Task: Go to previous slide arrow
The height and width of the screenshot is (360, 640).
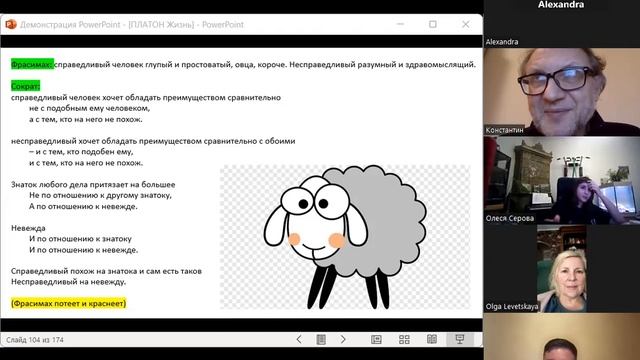Action: (x=299, y=339)
